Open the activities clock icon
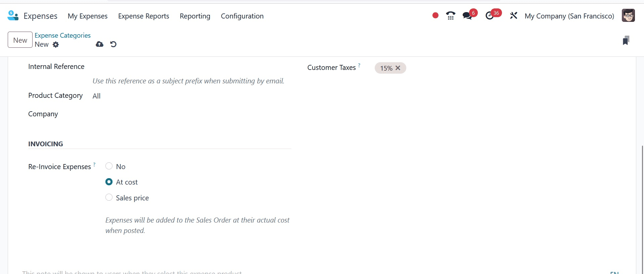 point(490,15)
